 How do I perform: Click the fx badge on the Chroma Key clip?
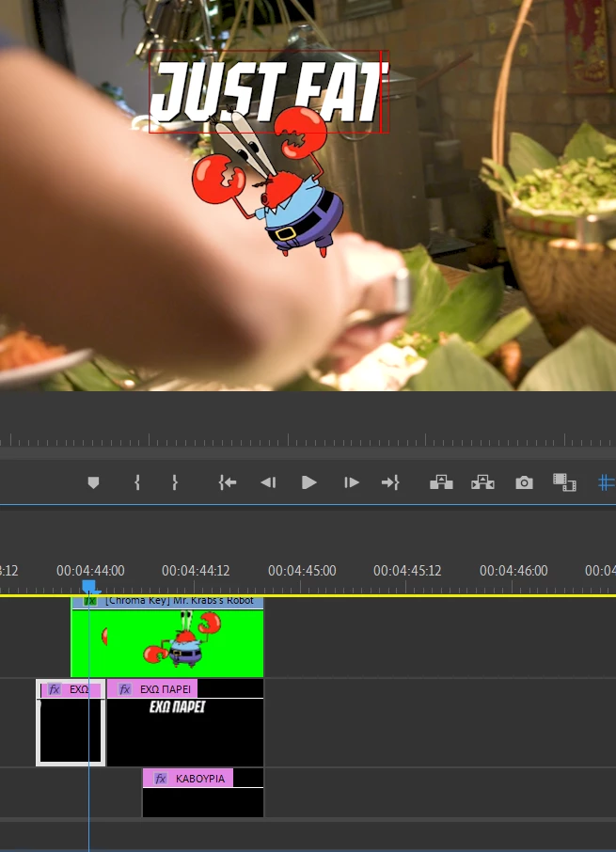tap(90, 601)
